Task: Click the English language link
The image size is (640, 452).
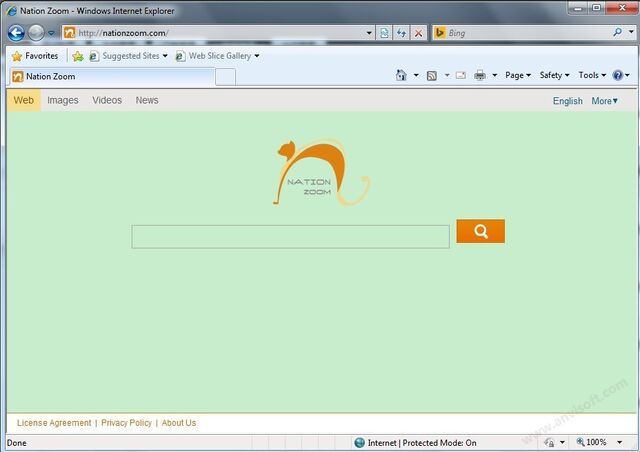Action: [568, 101]
